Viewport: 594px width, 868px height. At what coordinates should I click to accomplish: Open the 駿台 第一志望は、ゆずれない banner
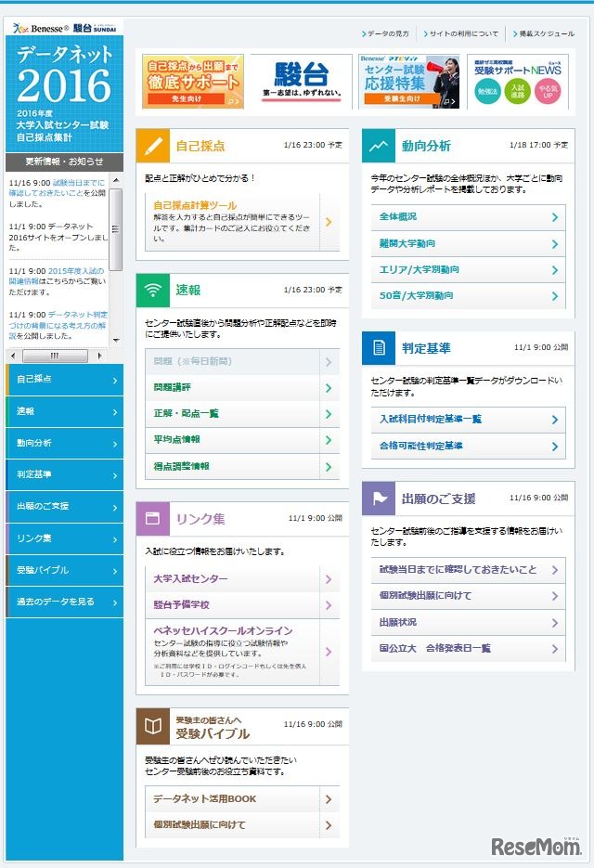tap(301, 82)
